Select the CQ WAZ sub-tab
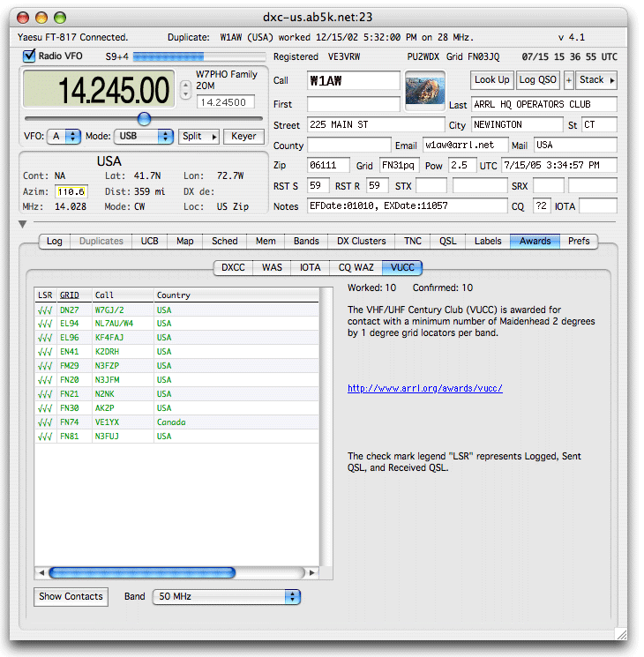Image resolution: width=644 pixels, height=657 pixels. click(356, 267)
